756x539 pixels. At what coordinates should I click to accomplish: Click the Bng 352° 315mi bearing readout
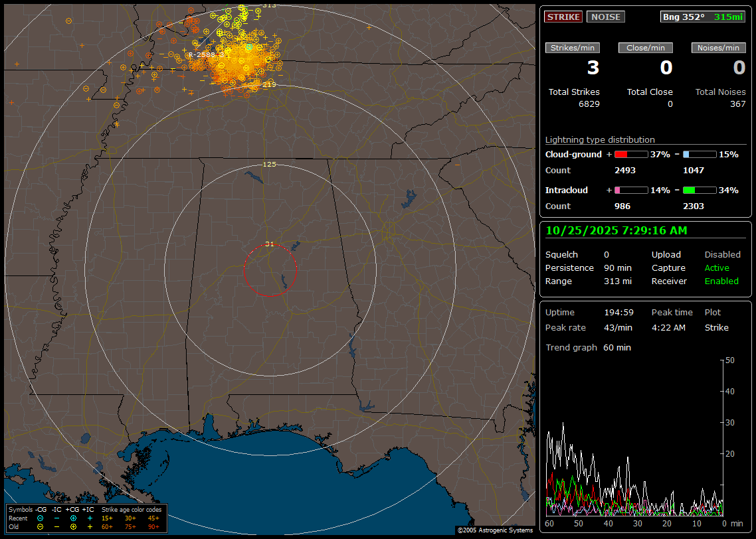coord(703,17)
